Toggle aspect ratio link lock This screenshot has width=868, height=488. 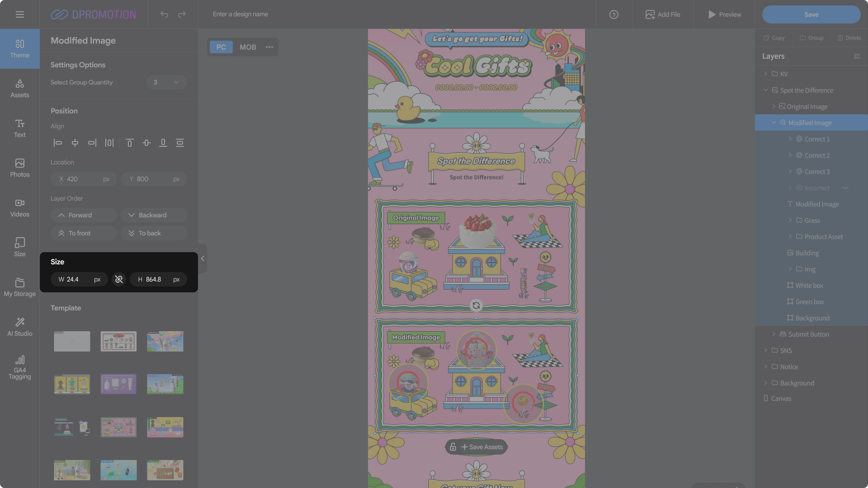(x=119, y=280)
